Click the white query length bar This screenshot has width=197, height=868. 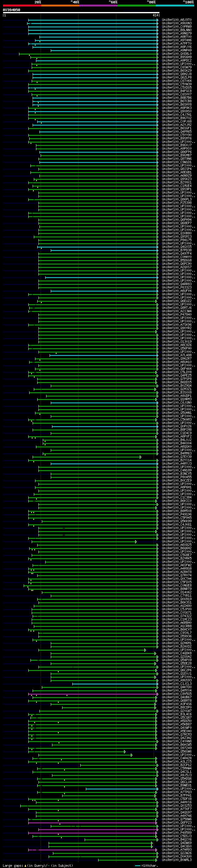tap(81, 13)
